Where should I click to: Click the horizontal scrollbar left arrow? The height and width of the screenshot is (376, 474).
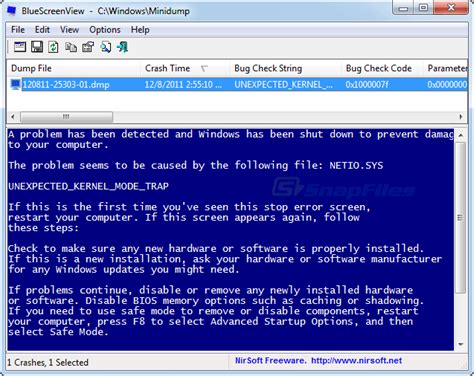coord(13,117)
